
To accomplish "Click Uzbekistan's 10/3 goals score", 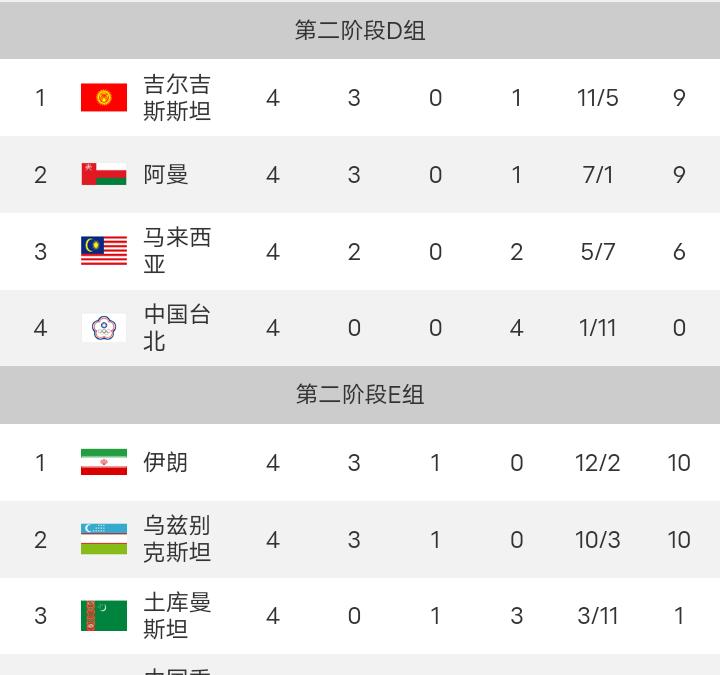I will tap(598, 540).
